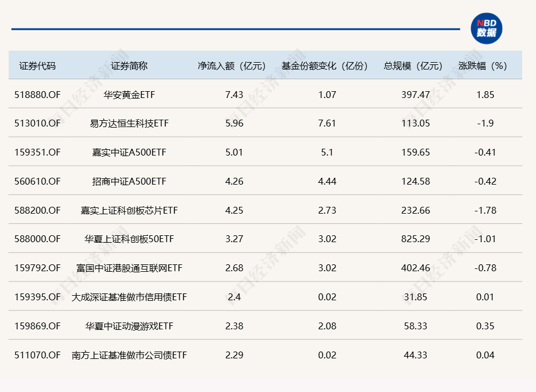Click total size 397.47

415,95
